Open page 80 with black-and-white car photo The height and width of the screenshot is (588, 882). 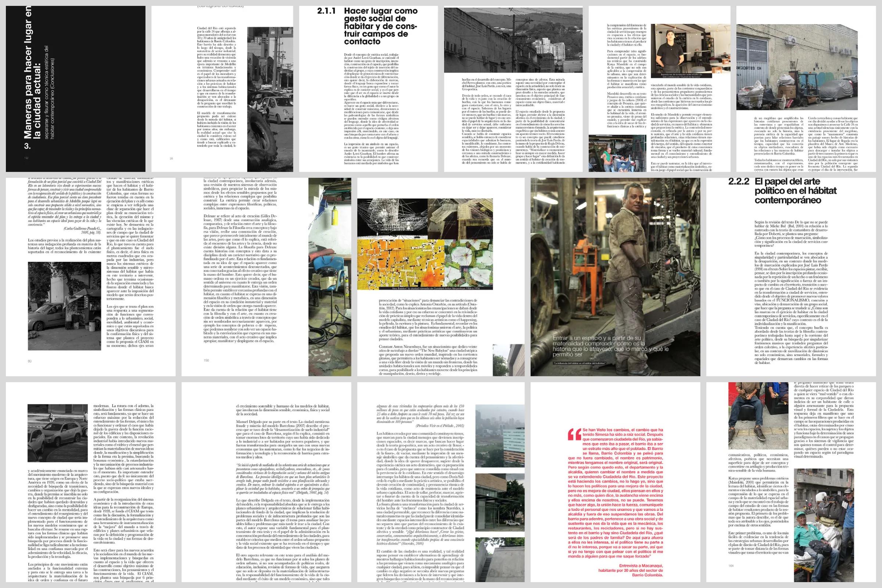(x=91, y=277)
